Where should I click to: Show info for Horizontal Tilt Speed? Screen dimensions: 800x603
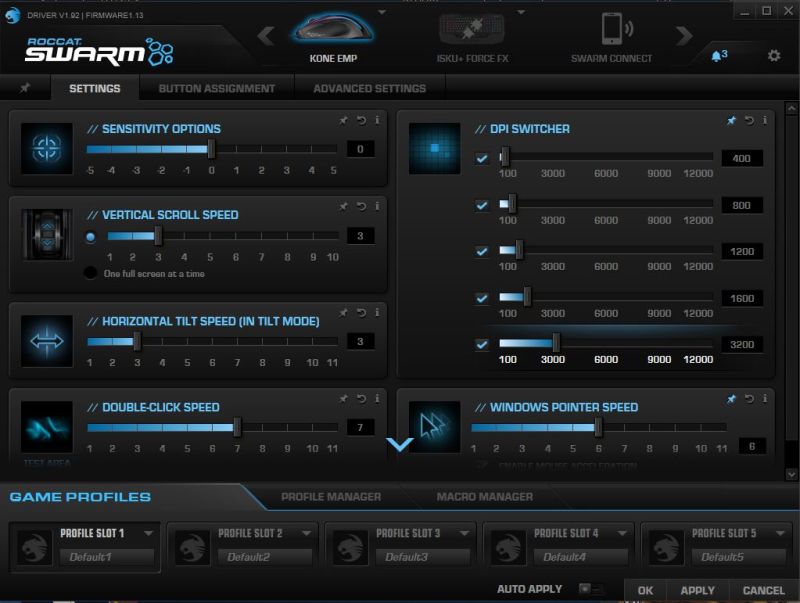377,312
